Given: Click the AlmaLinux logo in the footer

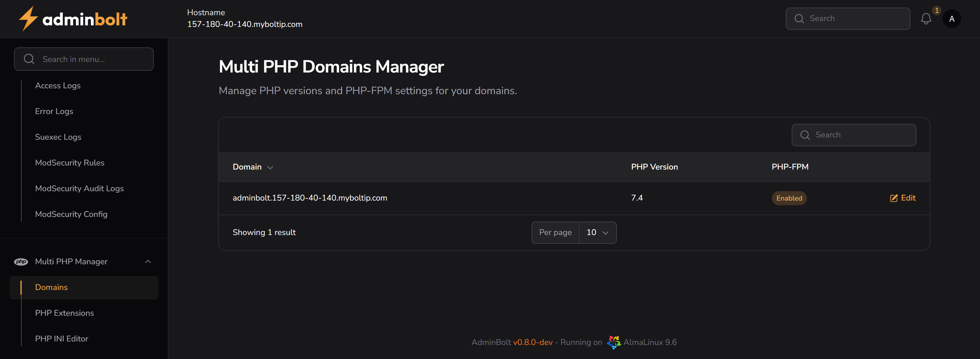Looking at the screenshot, I should pyautogui.click(x=613, y=342).
